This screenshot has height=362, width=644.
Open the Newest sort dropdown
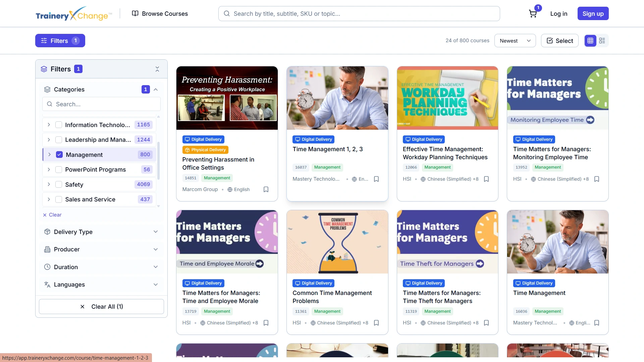pyautogui.click(x=515, y=41)
